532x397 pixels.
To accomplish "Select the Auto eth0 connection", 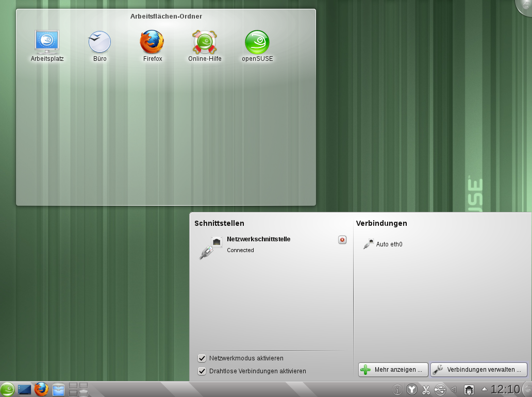I will 390,244.
